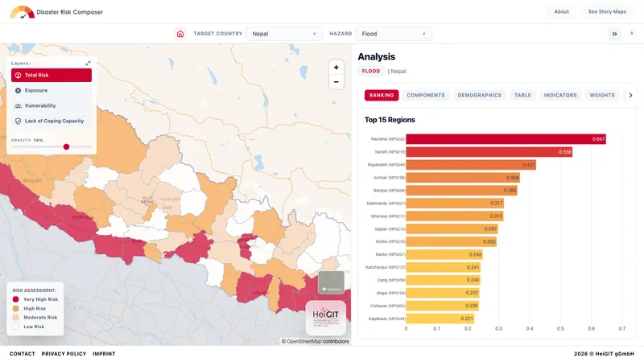Click the Exposure layer icon
Screen dimensions: 644x362
coord(18,90)
